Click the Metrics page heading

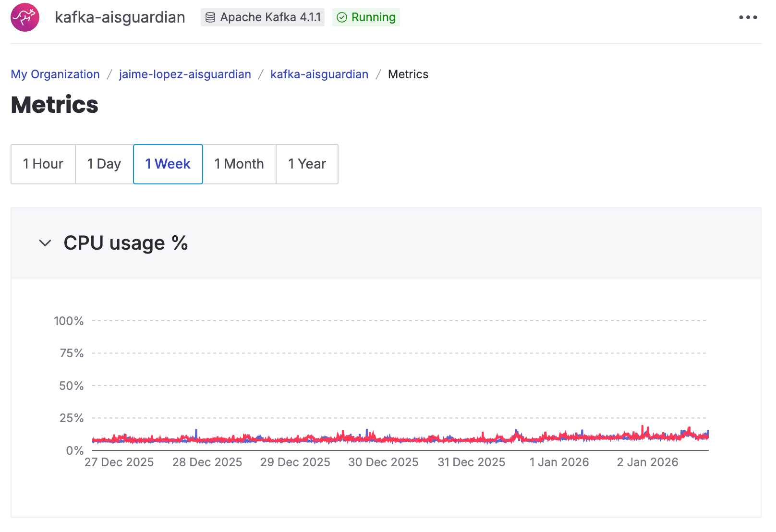pos(54,105)
